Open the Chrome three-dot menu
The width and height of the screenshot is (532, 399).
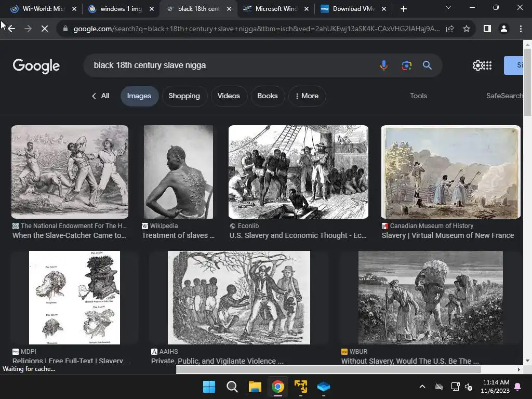[521, 29]
